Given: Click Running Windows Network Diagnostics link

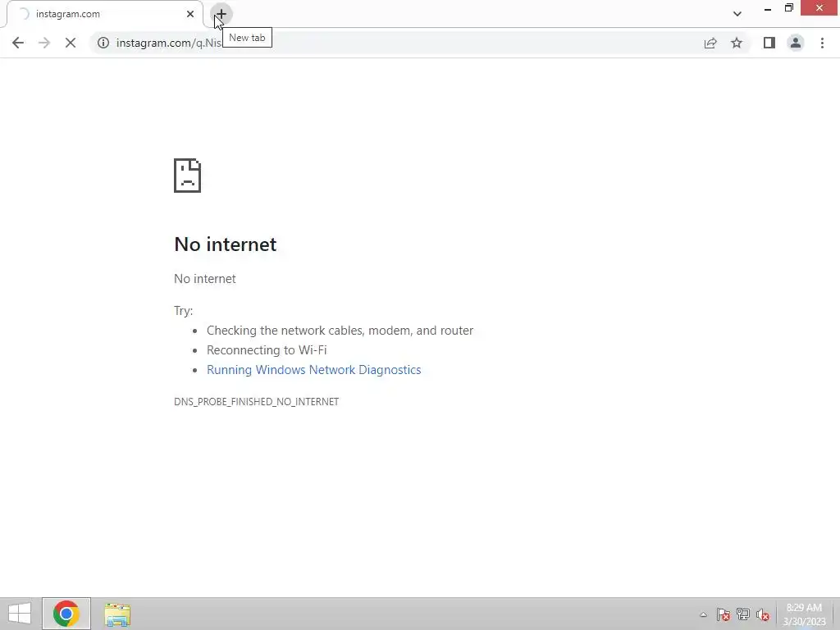Looking at the screenshot, I should 314,370.
